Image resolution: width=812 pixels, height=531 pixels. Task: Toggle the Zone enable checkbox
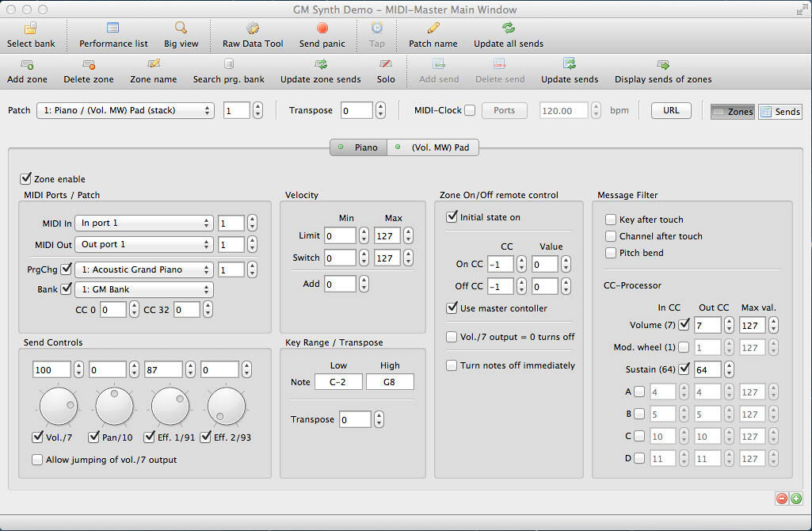pyautogui.click(x=25, y=179)
